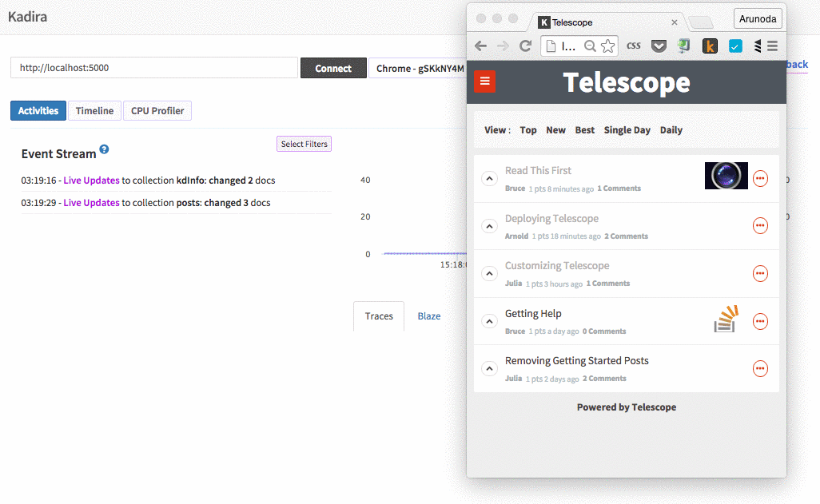Click the Telescope site title
This screenshot has height=504, width=820.
point(627,82)
